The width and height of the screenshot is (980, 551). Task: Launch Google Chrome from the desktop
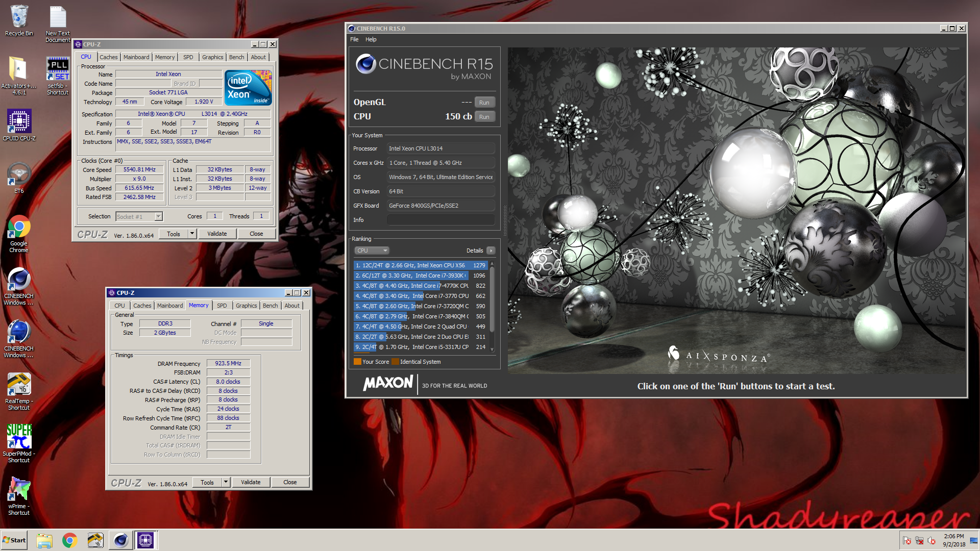click(19, 234)
